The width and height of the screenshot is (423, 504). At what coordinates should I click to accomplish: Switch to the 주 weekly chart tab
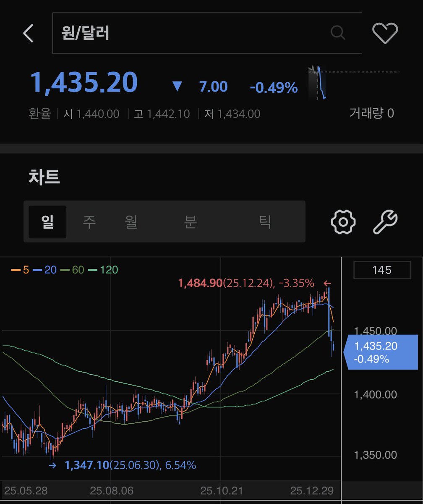(x=89, y=222)
